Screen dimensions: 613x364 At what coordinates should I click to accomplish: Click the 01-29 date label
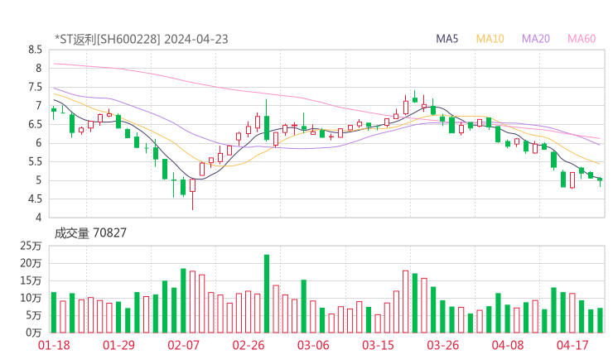(x=118, y=345)
